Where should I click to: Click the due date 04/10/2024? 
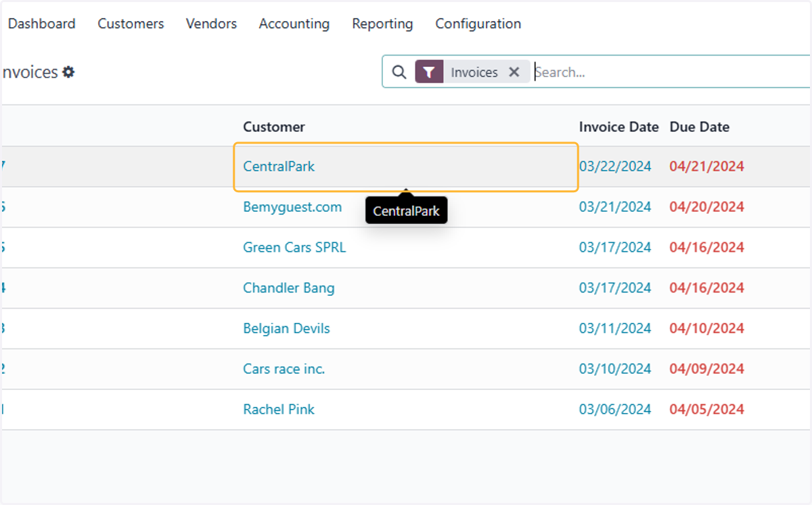pyautogui.click(x=707, y=328)
